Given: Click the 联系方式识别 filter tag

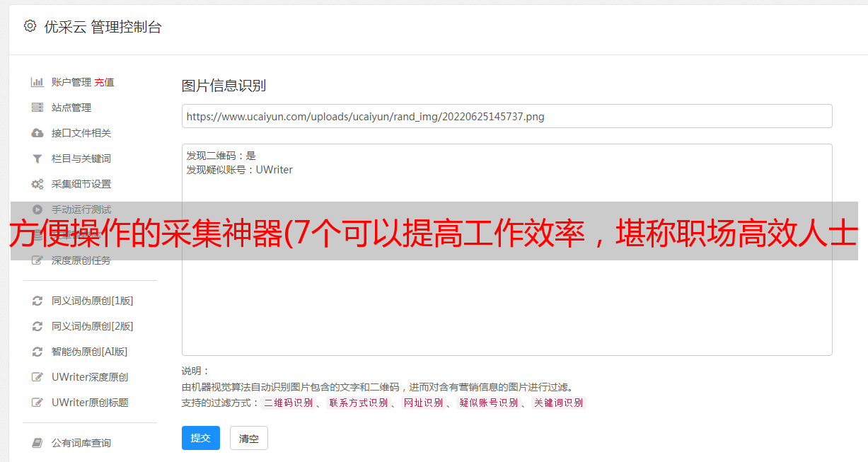Looking at the screenshot, I should pos(358,403).
